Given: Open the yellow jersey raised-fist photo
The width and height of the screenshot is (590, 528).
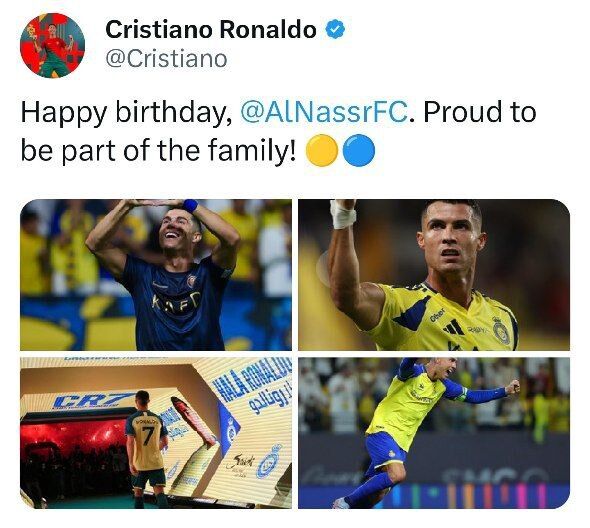Looking at the screenshot, I should (x=434, y=275).
